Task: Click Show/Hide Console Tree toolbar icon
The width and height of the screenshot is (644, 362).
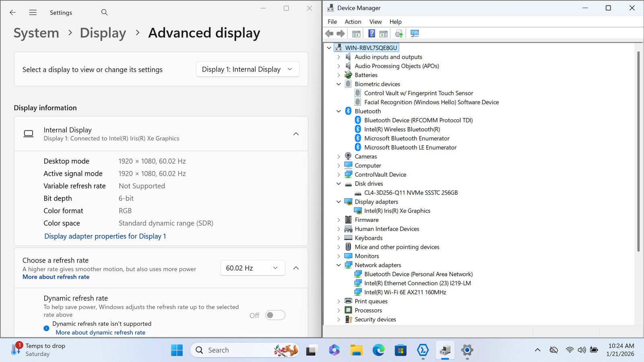Action: pyautogui.click(x=356, y=34)
